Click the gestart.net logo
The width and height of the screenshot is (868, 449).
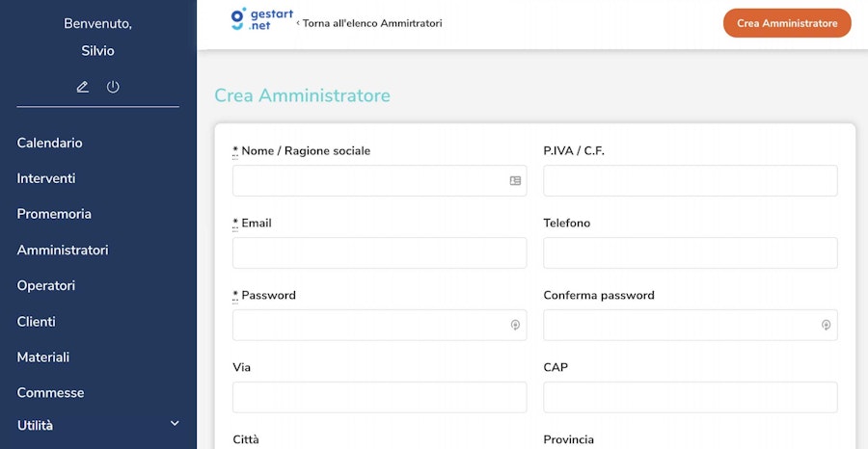pos(251,20)
